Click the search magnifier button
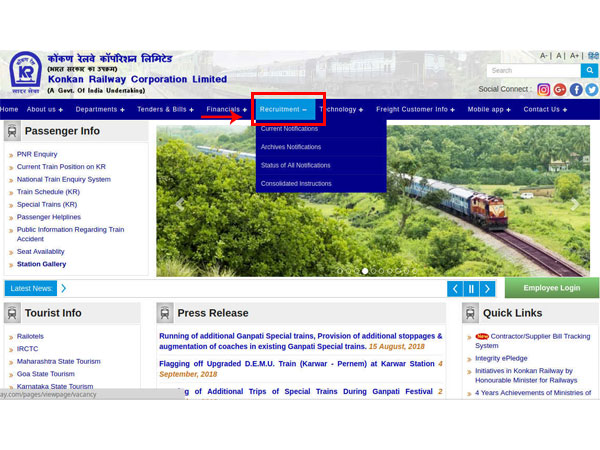This screenshot has height=450, width=600. click(x=589, y=70)
